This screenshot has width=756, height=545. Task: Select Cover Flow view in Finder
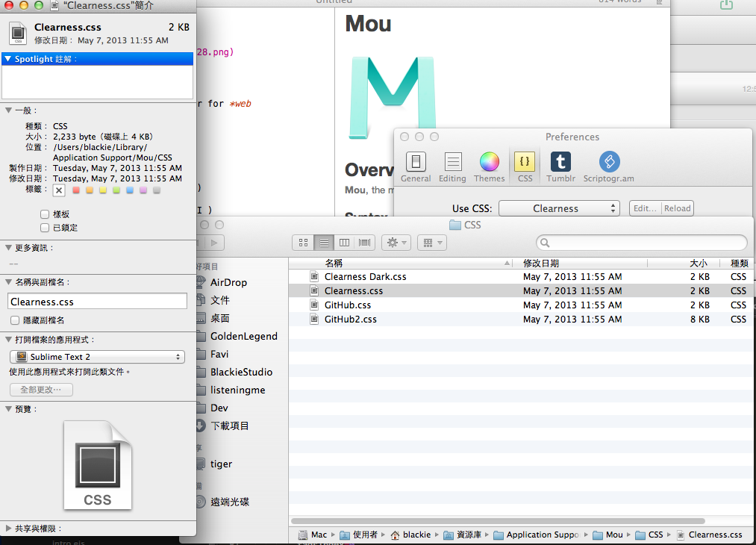pos(365,243)
